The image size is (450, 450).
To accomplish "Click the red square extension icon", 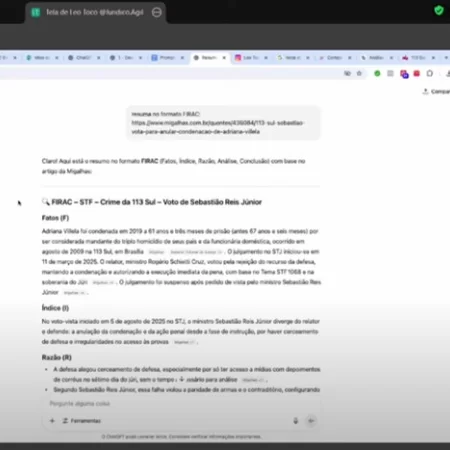I will (x=417, y=73).
